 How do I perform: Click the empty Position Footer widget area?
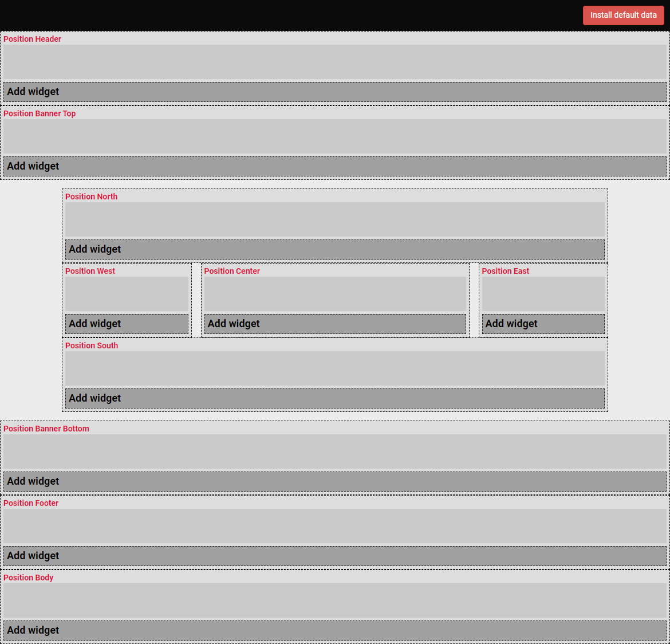pyautogui.click(x=335, y=526)
